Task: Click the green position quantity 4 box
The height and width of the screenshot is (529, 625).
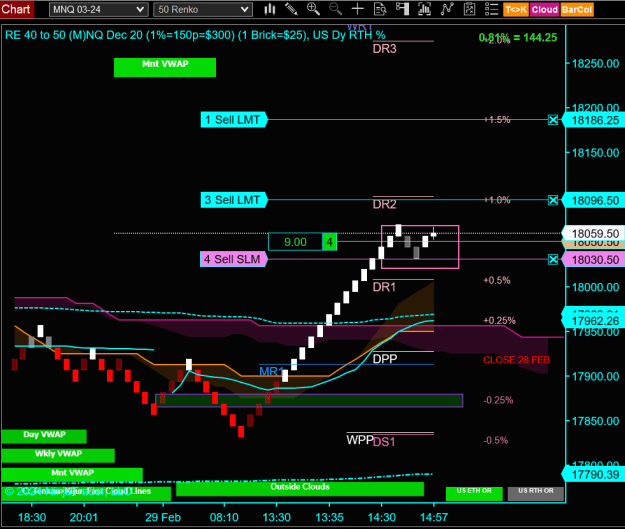Action: 329,242
